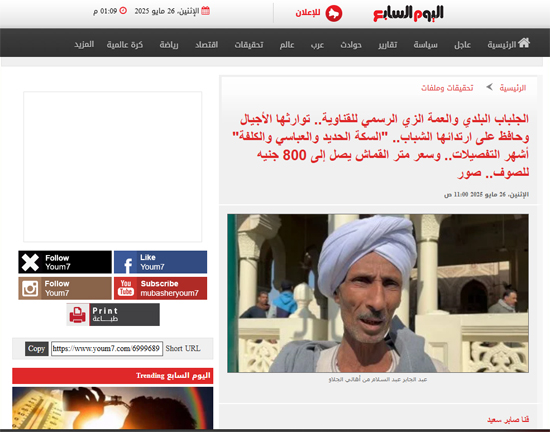Expand the المزيد menu
Viewport: 550px width, 432px height.
(x=84, y=45)
